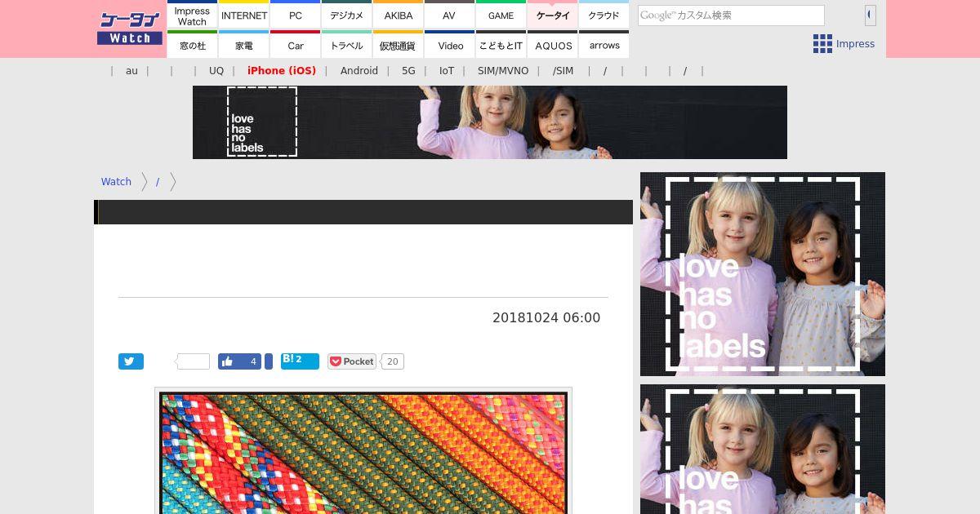Open the SIM/MVNO category link
This screenshot has width=980, height=514.
pyautogui.click(x=503, y=71)
